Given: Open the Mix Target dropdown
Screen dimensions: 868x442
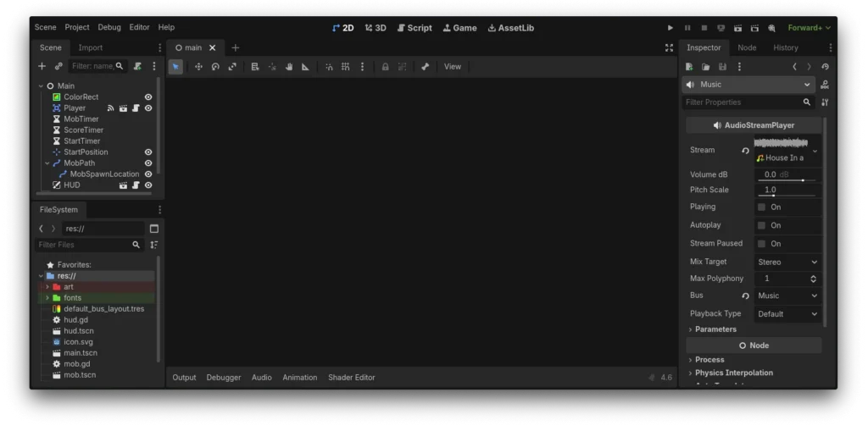Looking at the screenshot, I should 787,262.
